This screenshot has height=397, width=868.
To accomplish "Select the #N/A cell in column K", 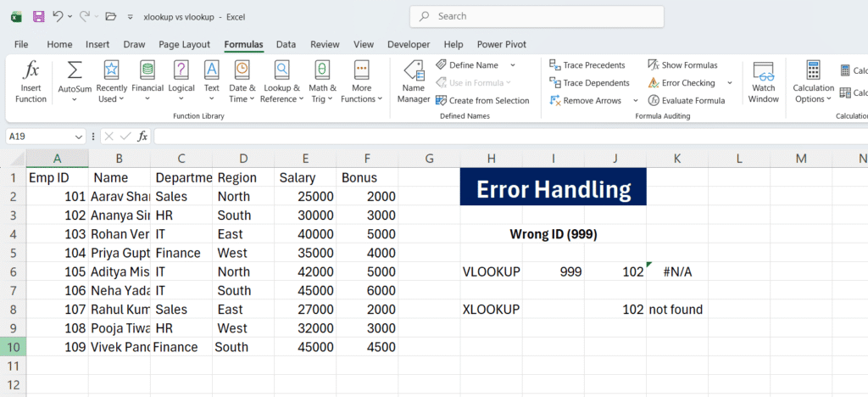I will pos(677,271).
